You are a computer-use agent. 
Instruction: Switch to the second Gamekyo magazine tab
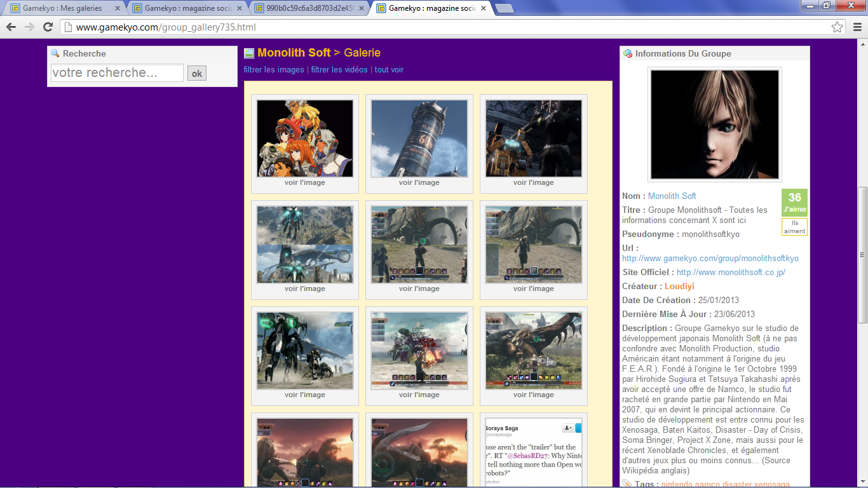(x=184, y=8)
